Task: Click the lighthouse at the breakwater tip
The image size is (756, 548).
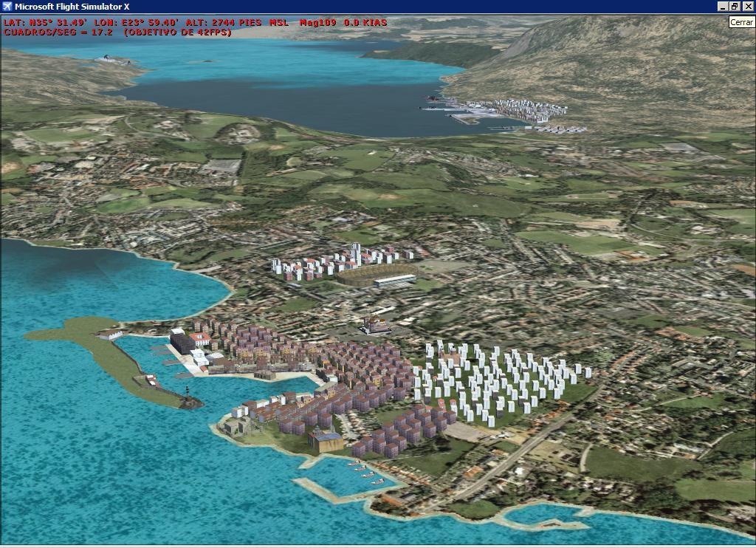Action: click(x=188, y=393)
